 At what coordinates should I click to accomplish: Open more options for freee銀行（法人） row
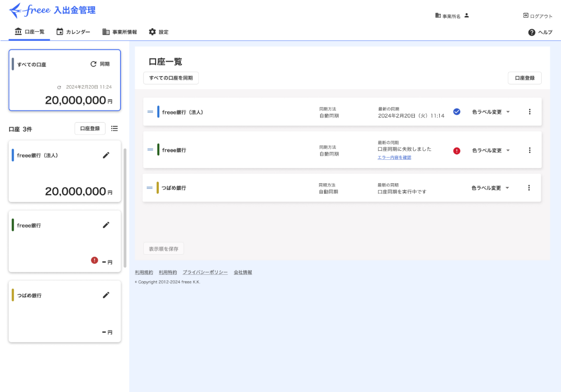tap(530, 112)
